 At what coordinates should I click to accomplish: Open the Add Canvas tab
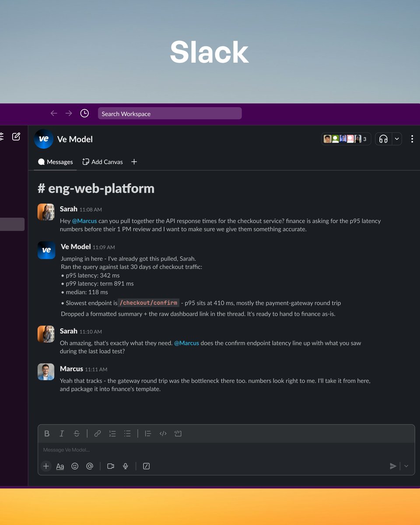[x=103, y=162]
